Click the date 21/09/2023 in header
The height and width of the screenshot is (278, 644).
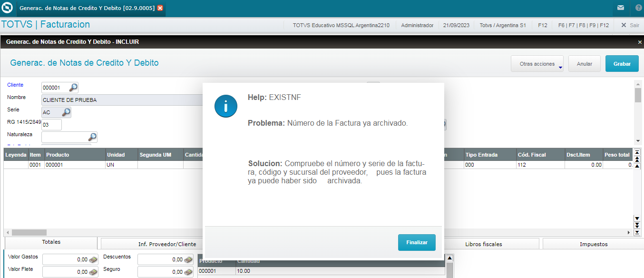pos(457,25)
